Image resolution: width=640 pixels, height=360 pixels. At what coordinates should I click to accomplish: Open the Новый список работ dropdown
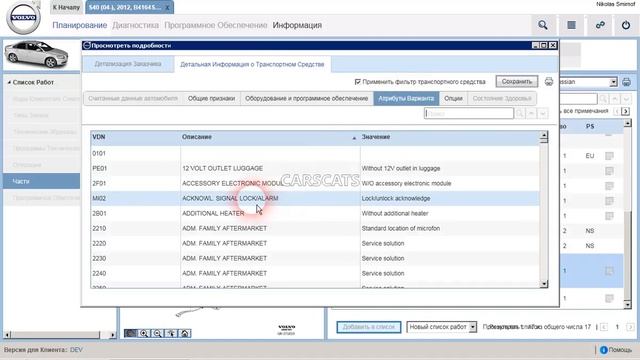[x=473, y=327]
